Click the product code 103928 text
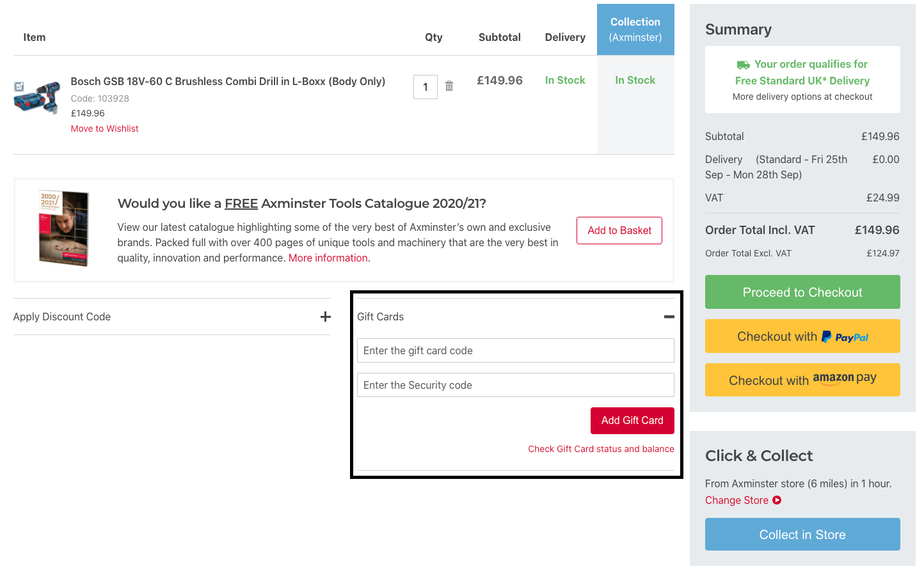The width and height of the screenshot is (924, 571). tap(100, 98)
